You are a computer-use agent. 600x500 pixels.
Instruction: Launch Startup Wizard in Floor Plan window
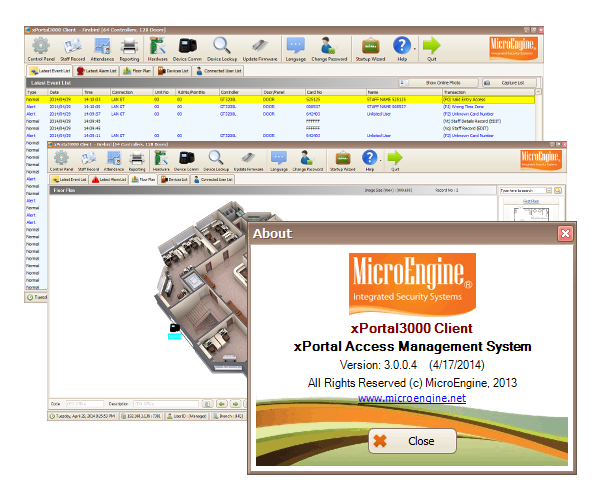click(x=343, y=161)
